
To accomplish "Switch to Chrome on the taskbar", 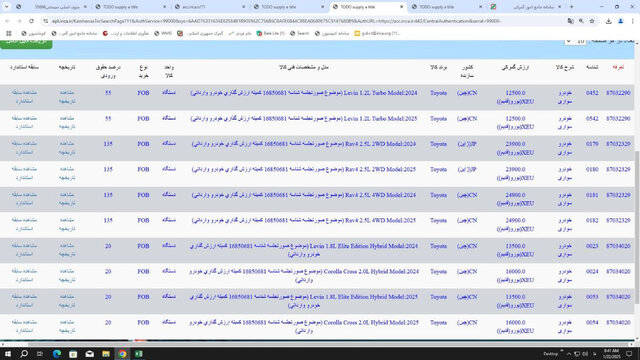I will 122,354.
